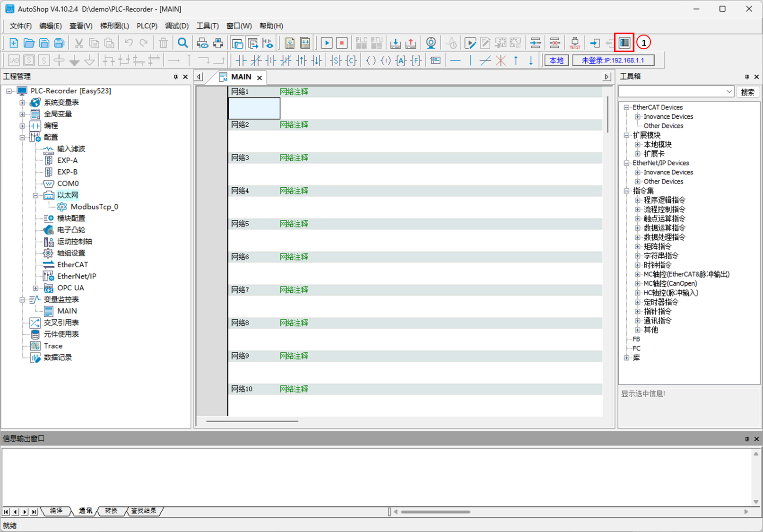Click the red-highlighted PLC recorder icon
The width and height of the screenshot is (763, 532).
[624, 43]
